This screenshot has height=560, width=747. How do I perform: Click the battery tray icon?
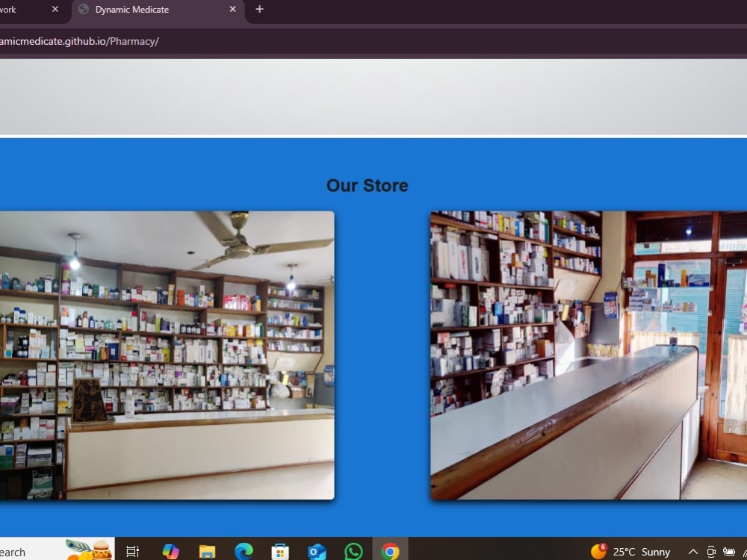pyautogui.click(x=729, y=552)
